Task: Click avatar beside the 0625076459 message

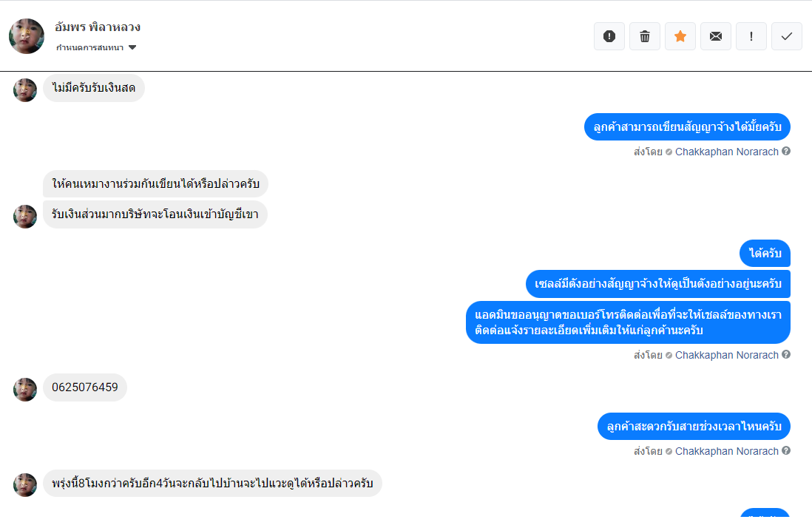Action: (25, 390)
